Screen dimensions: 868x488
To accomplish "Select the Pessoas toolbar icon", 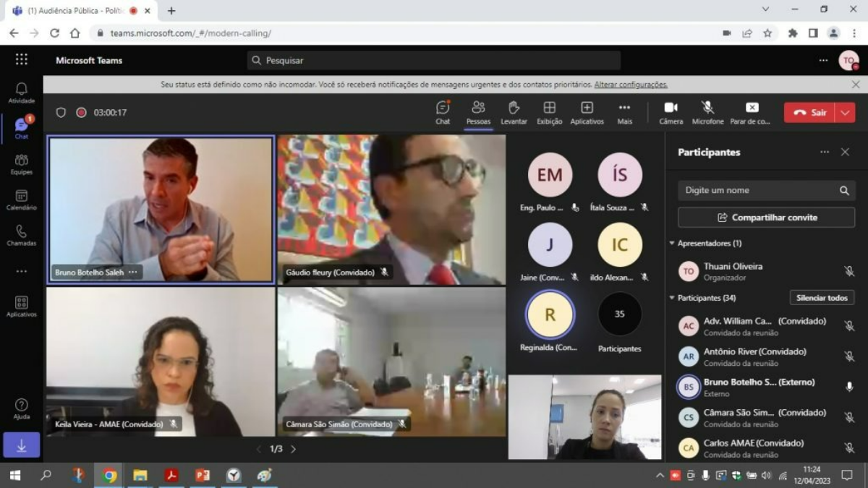I will pyautogui.click(x=477, y=112).
